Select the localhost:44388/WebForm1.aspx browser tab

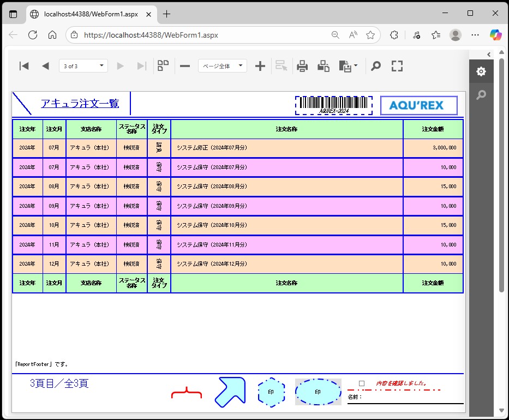(90, 14)
